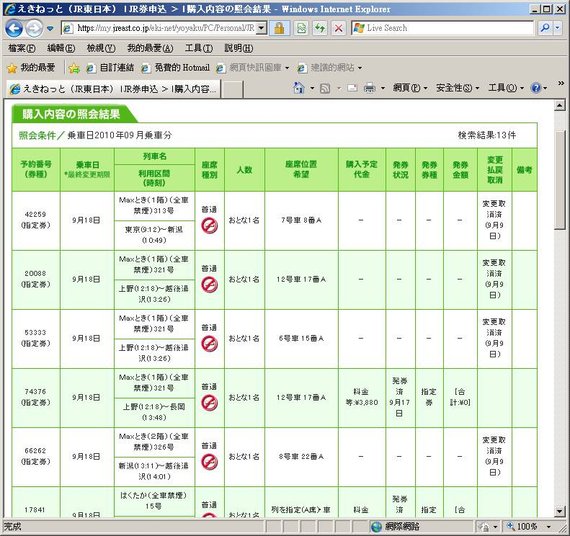Image resolution: width=570 pixels, height=536 pixels.
Task: Open the 檔案(F) menu
Action: tap(22, 48)
